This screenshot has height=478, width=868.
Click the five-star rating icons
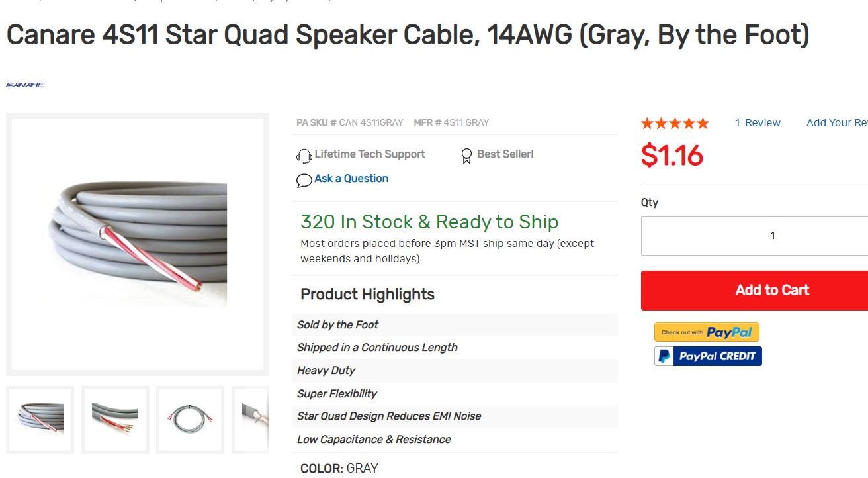[674, 123]
